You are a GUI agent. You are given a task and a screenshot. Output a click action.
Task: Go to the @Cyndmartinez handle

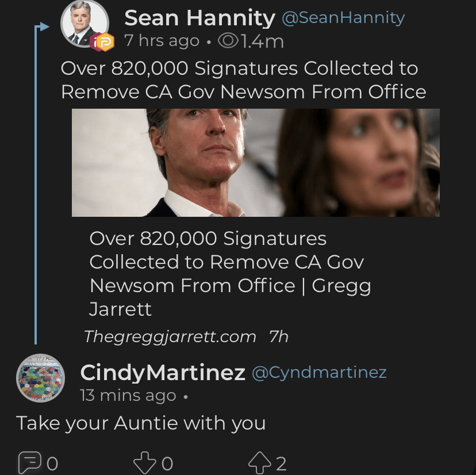[319, 373]
